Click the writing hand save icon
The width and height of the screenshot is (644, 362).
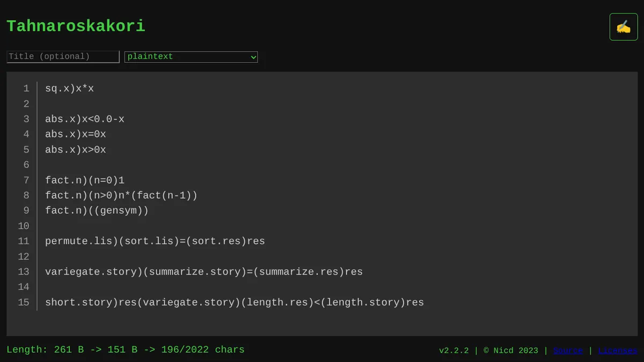coord(623,27)
